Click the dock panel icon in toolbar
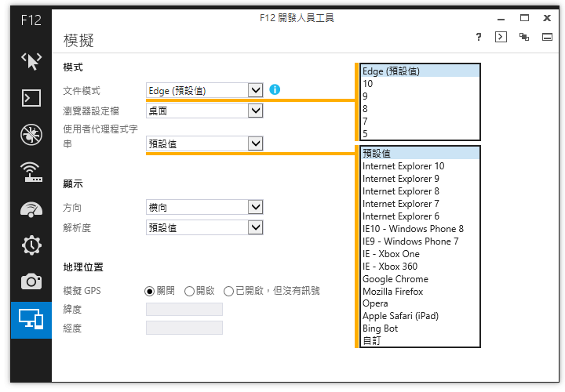This screenshot has height=392, width=565. [547, 37]
